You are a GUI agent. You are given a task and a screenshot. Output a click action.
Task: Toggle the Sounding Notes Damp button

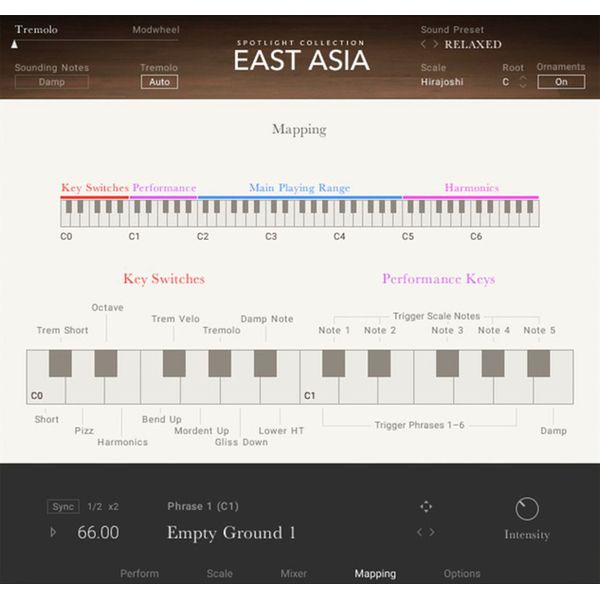(x=52, y=82)
